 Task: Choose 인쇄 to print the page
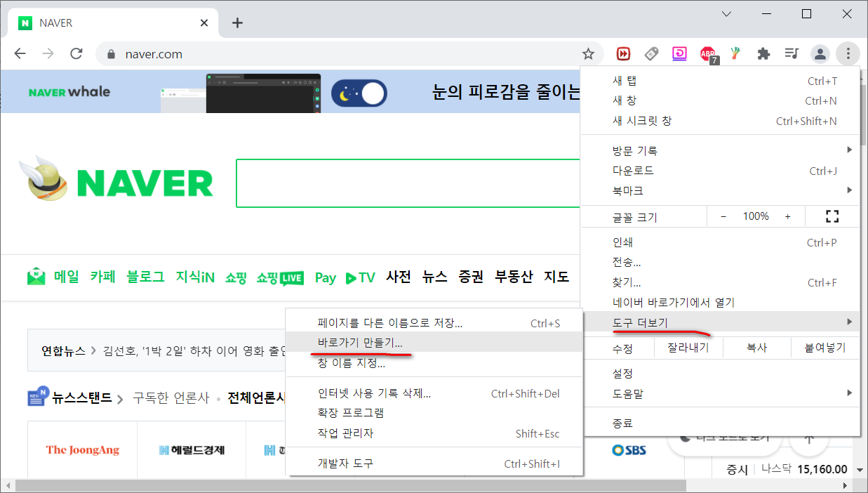point(720,242)
